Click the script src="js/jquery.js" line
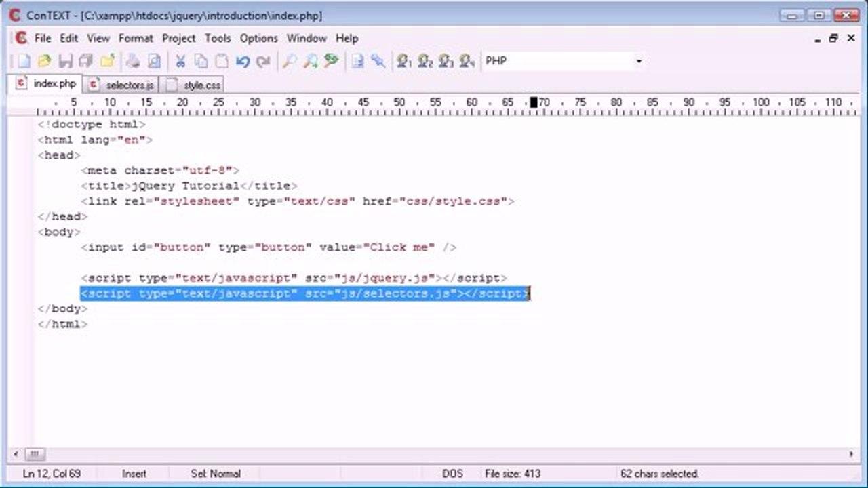Viewport: 868px width, 488px height. pyautogui.click(x=294, y=278)
